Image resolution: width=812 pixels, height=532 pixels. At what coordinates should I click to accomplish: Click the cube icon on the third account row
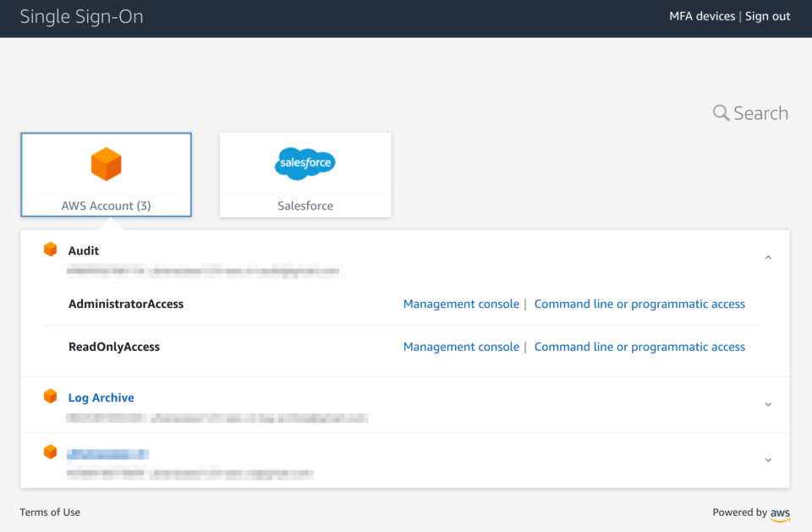pos(51,451)
